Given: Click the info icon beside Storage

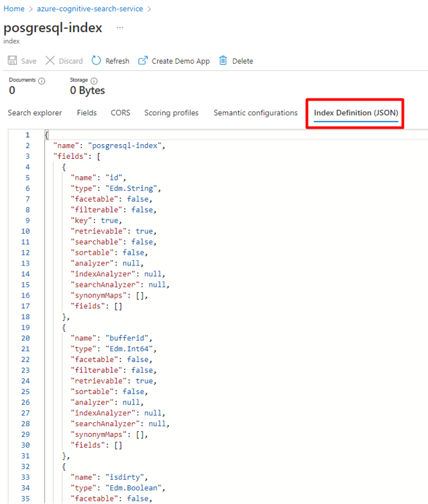Looking at the screenshot, I should (94, 80).
